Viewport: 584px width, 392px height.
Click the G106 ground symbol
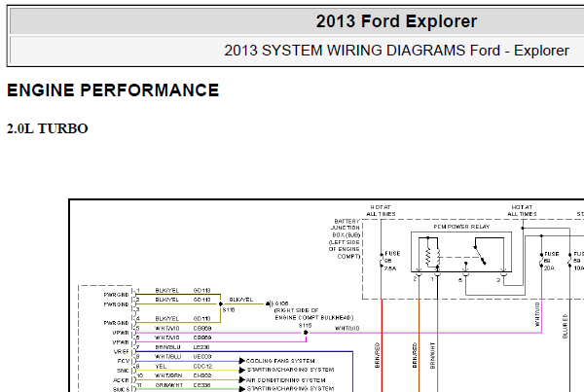[269, 304]
